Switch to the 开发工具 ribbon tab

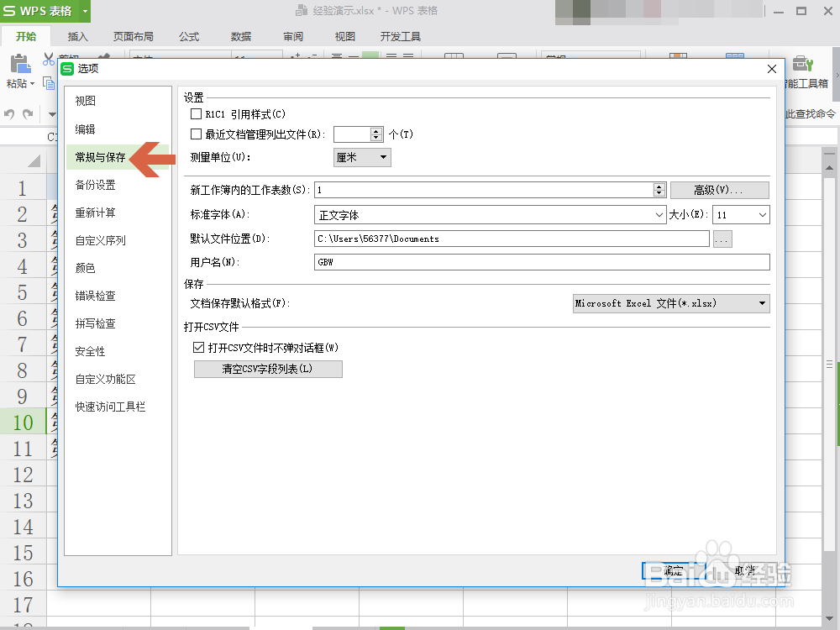[x=400, y=35]
